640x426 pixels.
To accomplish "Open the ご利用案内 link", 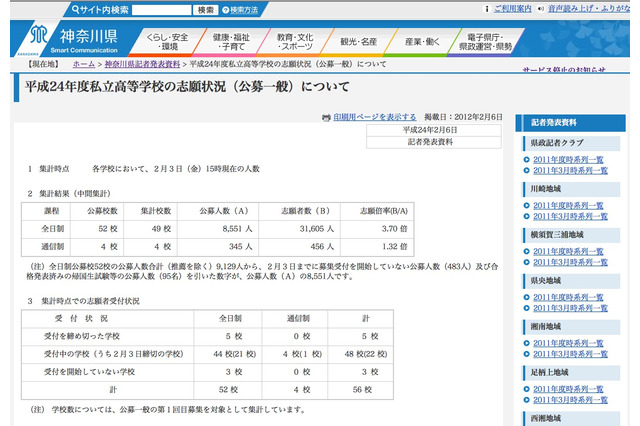I will point(513,9).
